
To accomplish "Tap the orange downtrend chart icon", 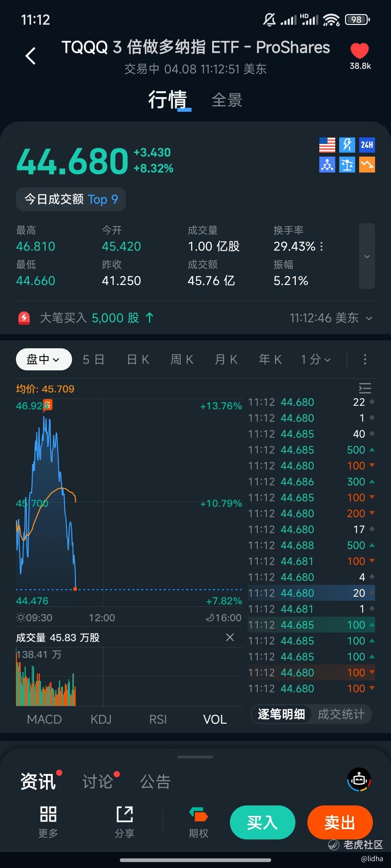I will coord(367,165).
